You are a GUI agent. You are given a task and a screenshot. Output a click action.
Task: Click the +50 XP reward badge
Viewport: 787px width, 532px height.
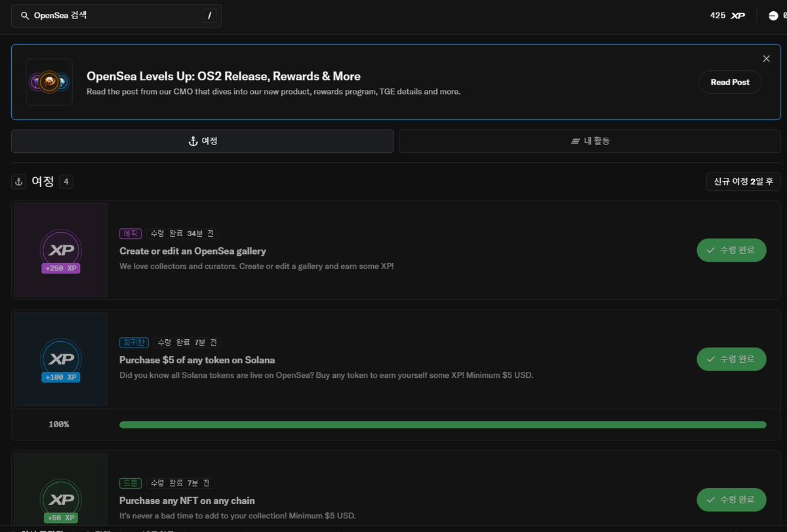(61, 518)
